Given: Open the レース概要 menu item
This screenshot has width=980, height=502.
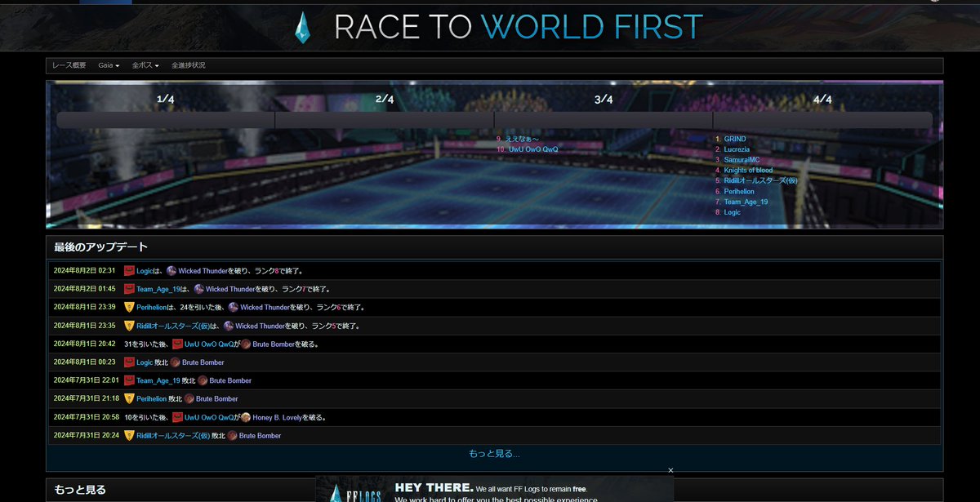Looking at the screenshot, I should click(x=69, y=65).
